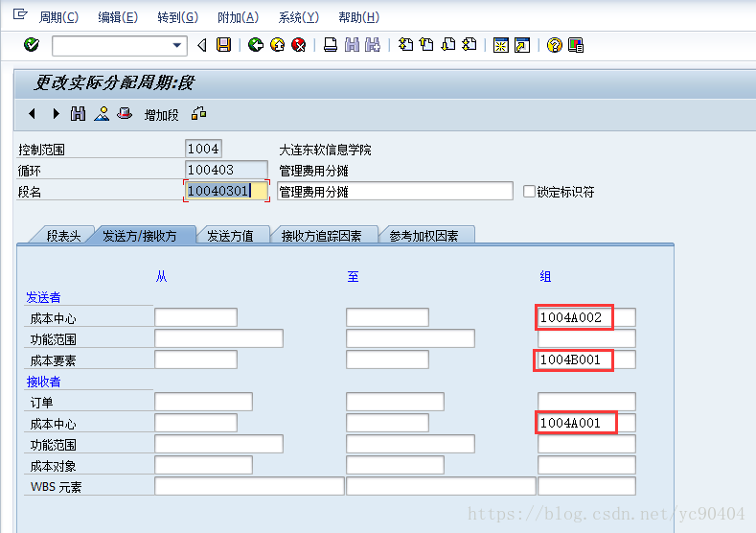Select the 发送方/接收方 tab
756x533 pixels.
(140, 236)
